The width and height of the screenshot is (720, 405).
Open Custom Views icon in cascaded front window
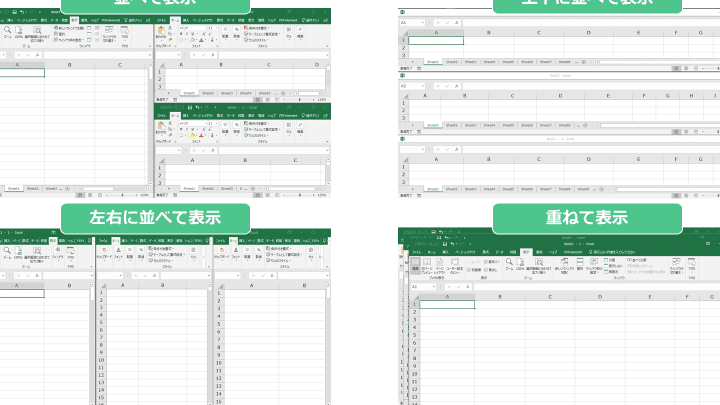pyautogui.click(x=455, y=262)
